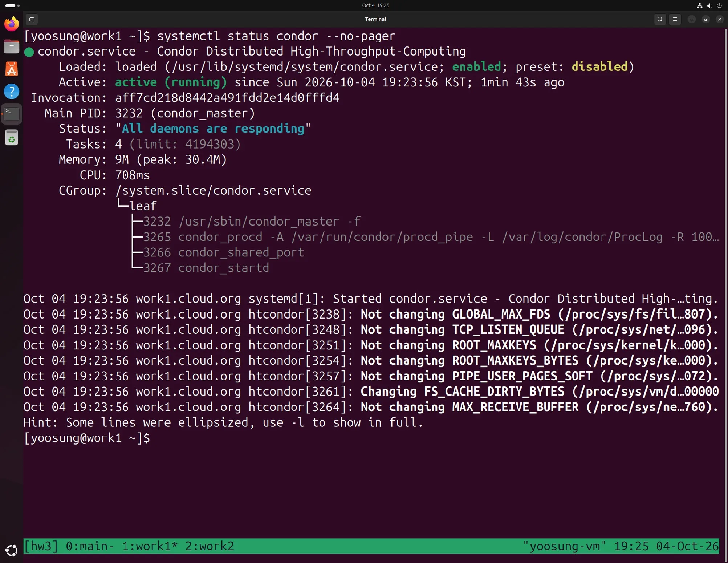Select tmux window 2:work2

point(210,546)
